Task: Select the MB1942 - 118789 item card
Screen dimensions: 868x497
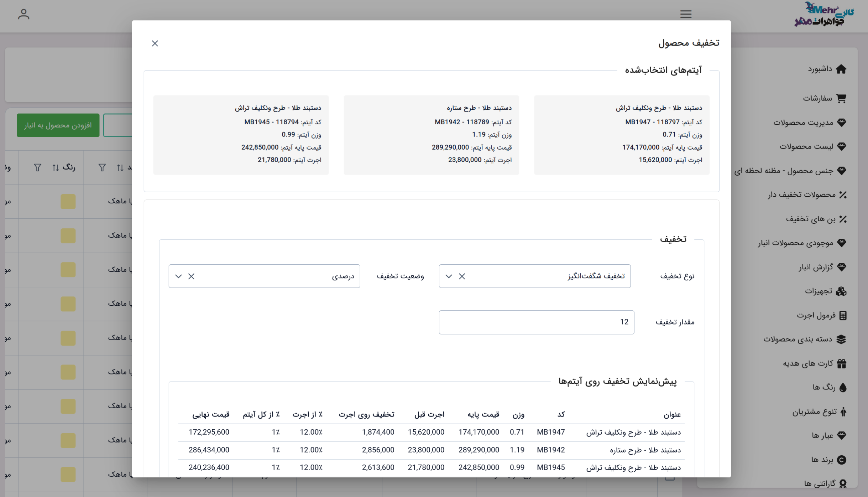Action: [431, 135]
